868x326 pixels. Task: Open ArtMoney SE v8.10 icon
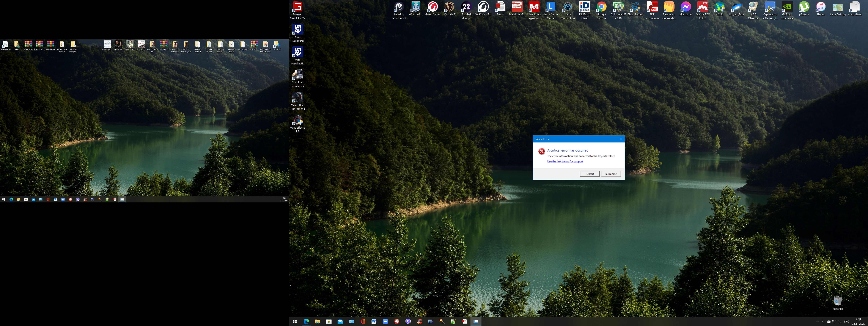click(618, 10)
